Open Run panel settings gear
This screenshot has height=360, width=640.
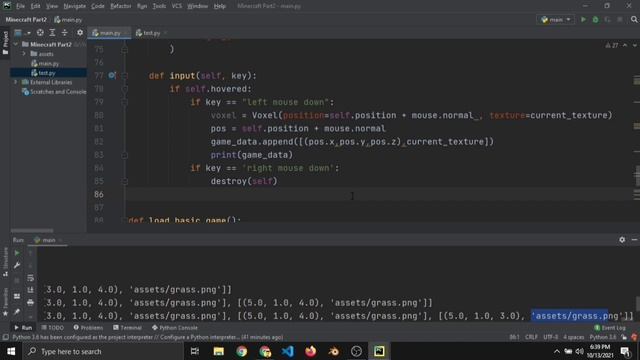(x=622, y=240)
